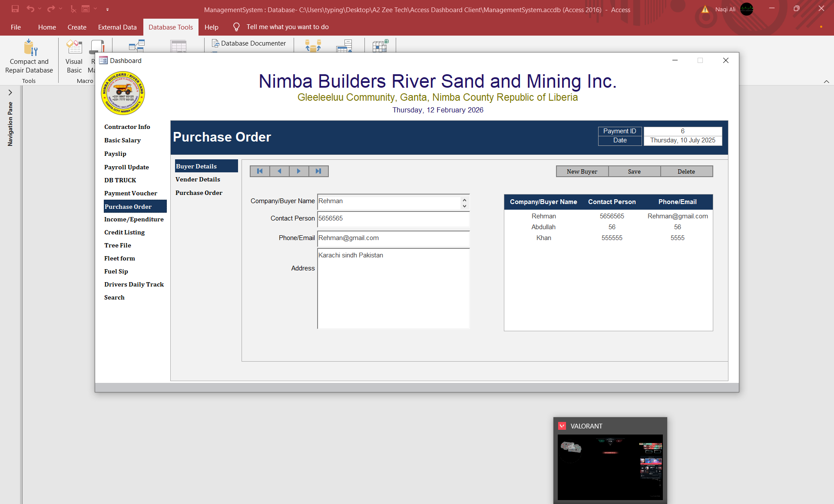Click the Save button on buyer form
834x504 pixels.
click(x=634, y=171)
